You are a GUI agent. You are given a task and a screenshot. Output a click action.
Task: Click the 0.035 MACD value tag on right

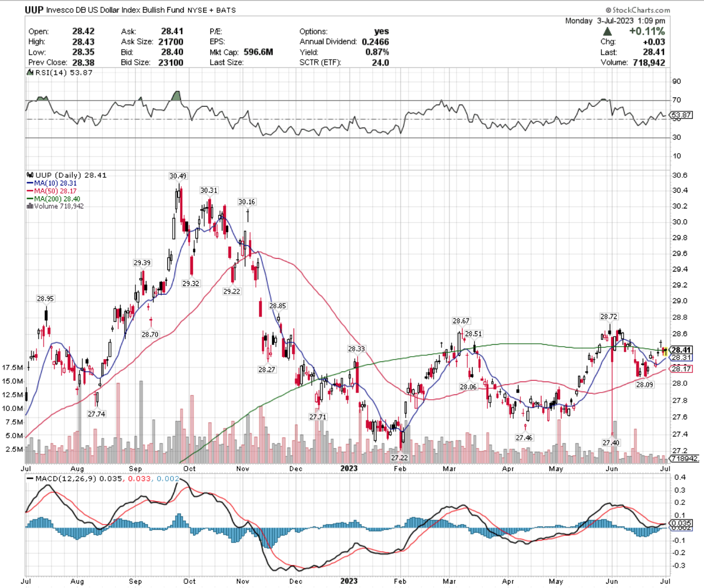[x=682, y=523]
